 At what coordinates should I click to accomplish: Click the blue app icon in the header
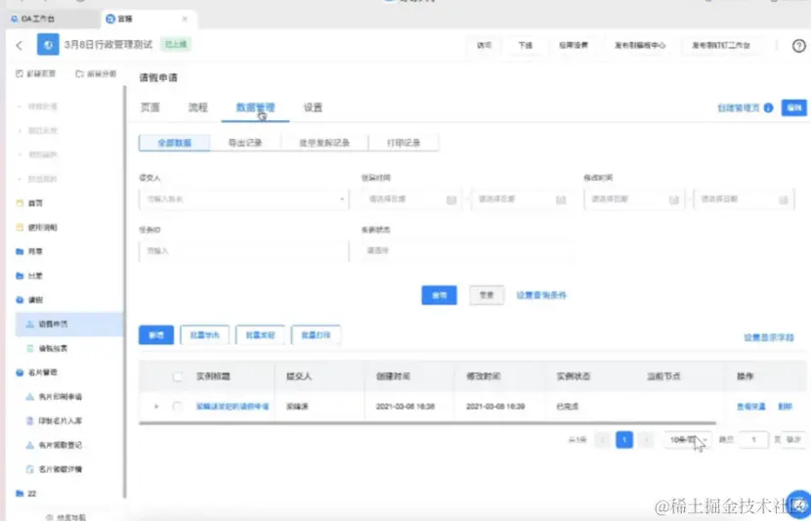point(48,45)
